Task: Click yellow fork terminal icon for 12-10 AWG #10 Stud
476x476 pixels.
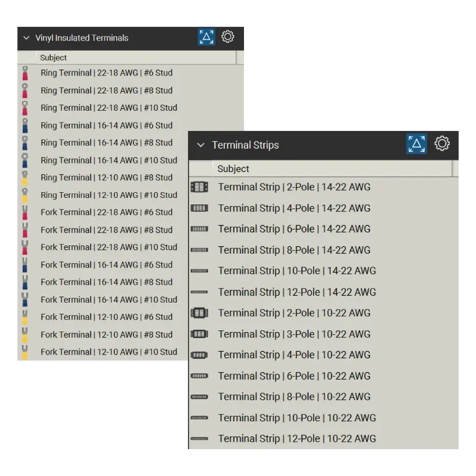Action: pyautogui.click(x=25, y=352)
